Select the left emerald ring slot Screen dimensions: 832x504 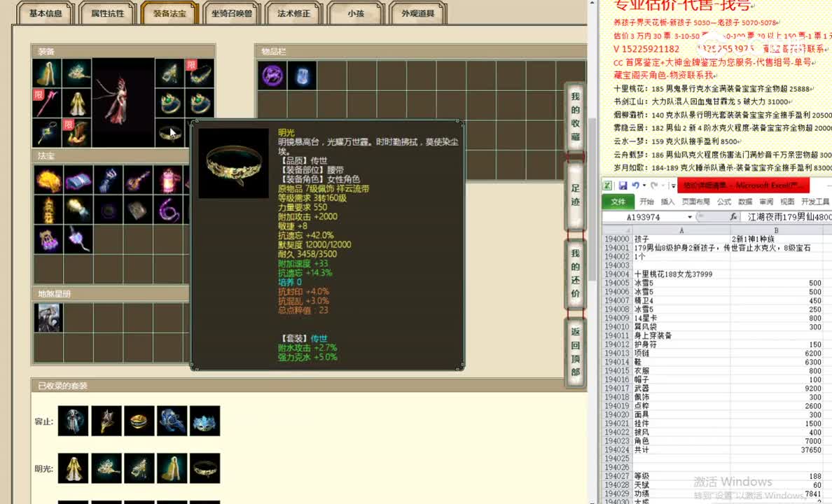[169, 103]
